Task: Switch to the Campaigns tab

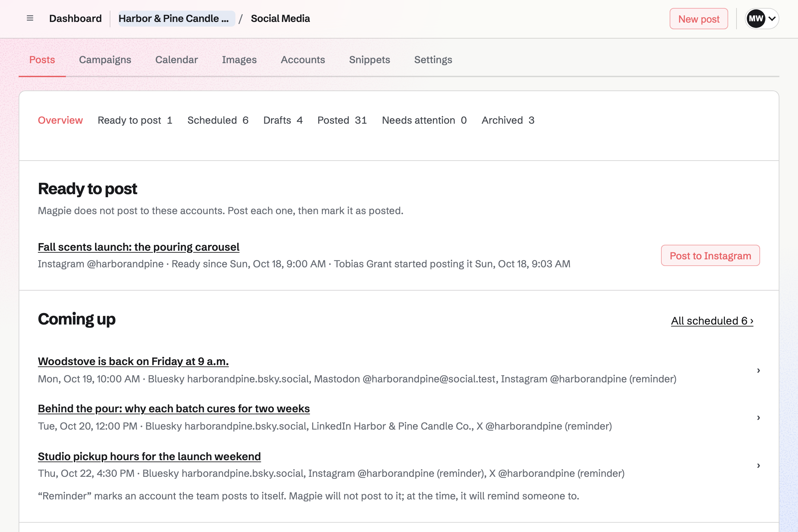Action: click(105, 60)
